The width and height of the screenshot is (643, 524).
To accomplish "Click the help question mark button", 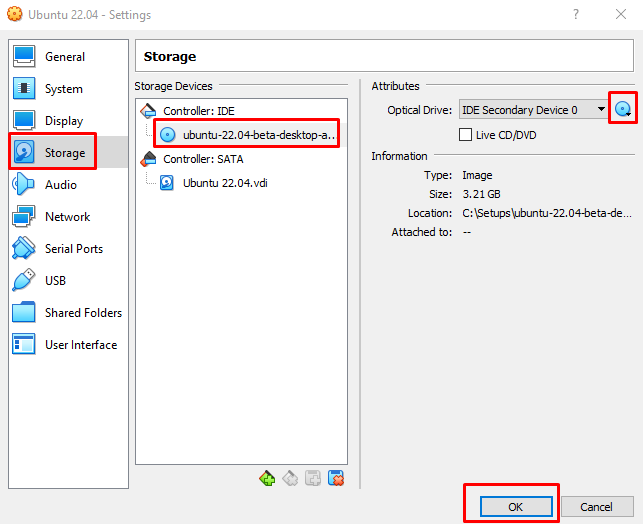I will pyautogui.click(x=576, y=14).
